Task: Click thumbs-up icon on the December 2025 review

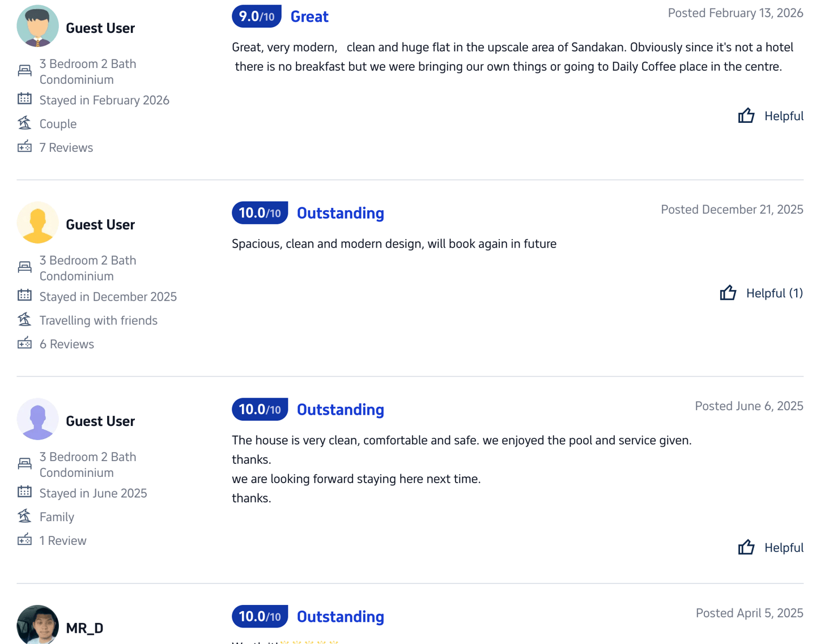Action: tap(728, 293)
